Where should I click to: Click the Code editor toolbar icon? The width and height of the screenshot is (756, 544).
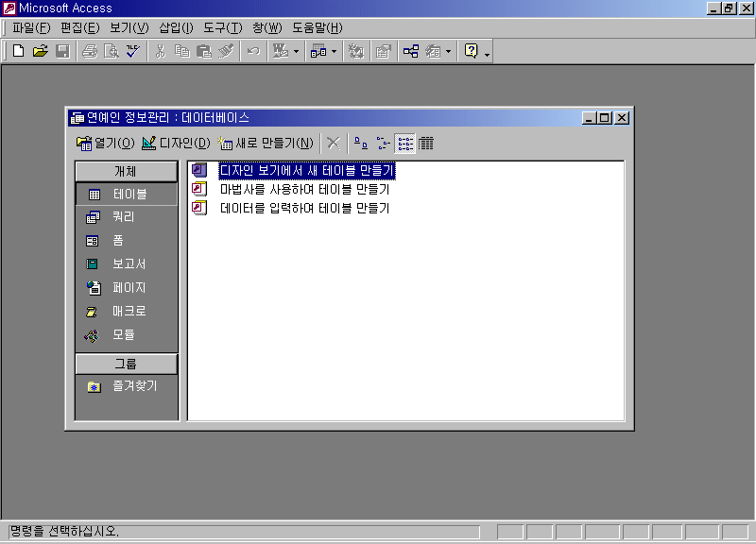pyautogui.click(x=356, y=51)
